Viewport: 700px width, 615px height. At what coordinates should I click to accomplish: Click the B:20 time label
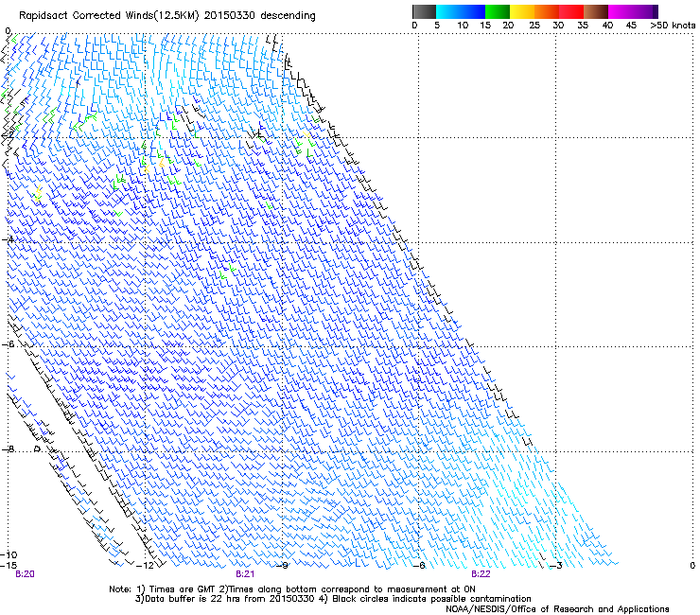tap(25, 574)
